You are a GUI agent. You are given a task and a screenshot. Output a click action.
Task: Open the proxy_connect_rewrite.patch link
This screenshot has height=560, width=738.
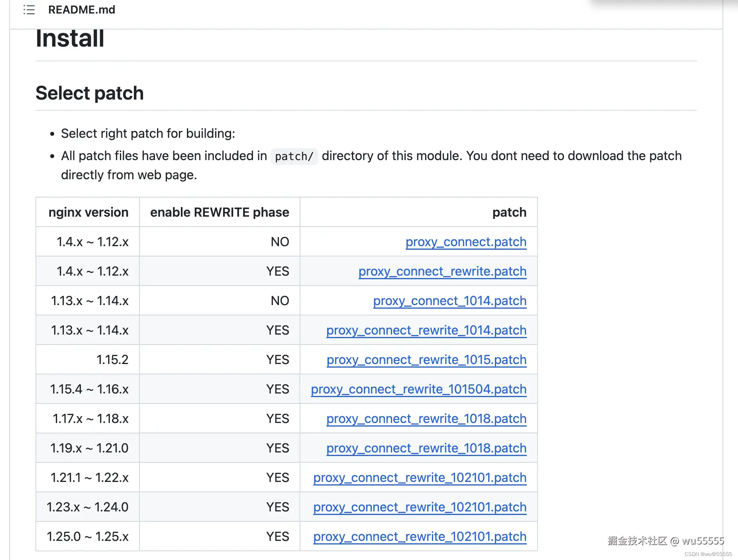click(x=442, y=271)
